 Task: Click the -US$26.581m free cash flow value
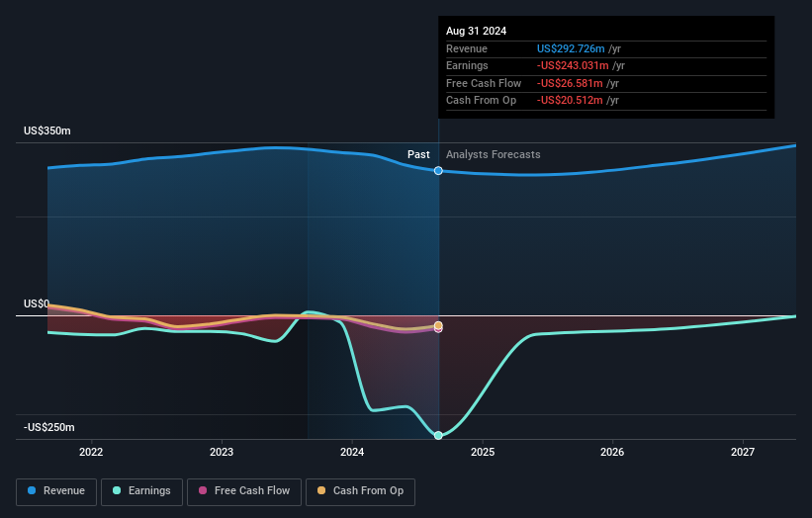pos(570,83)
